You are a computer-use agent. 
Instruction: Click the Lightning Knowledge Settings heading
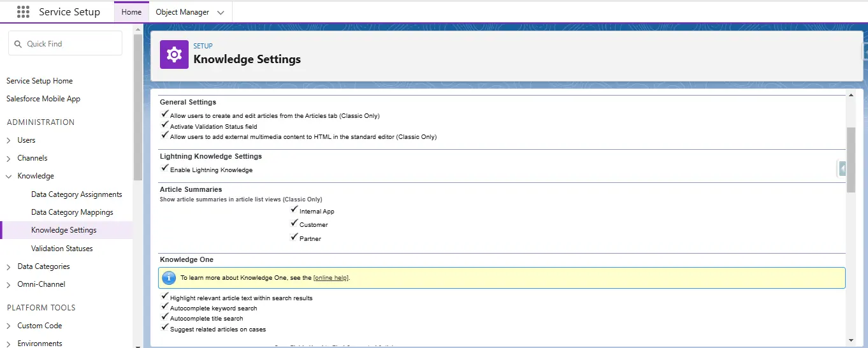[x=211, y=156]
